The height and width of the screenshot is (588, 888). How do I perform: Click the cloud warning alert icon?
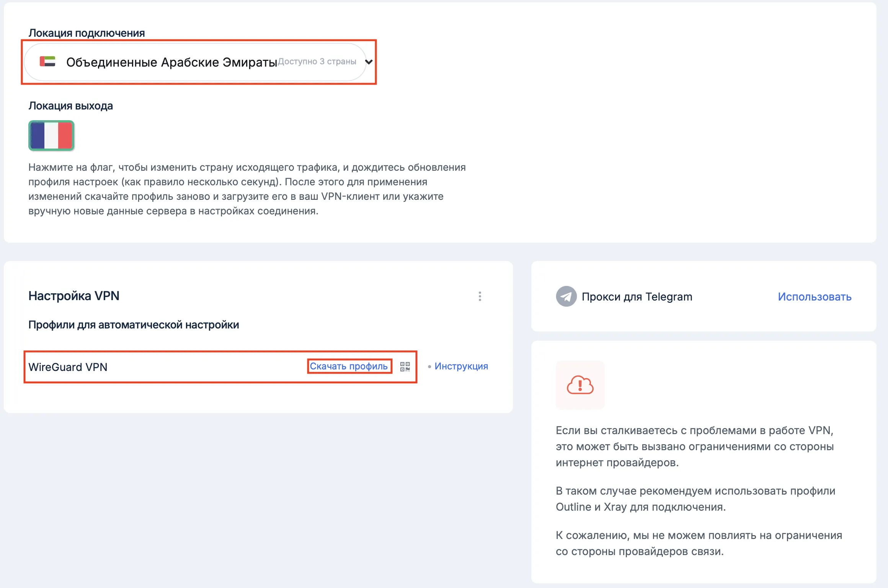pyautogui.click(x=580, y=385)
